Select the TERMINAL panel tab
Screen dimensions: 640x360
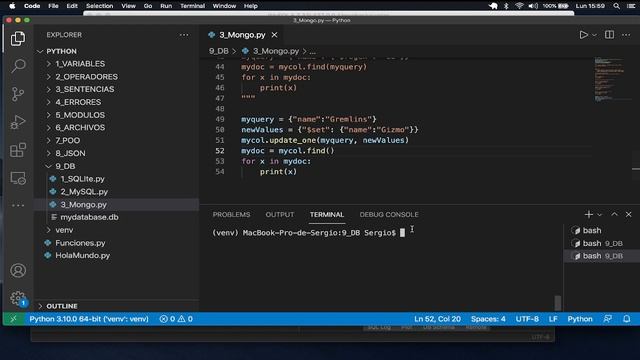pyautogui.click(x=327, y=214)
